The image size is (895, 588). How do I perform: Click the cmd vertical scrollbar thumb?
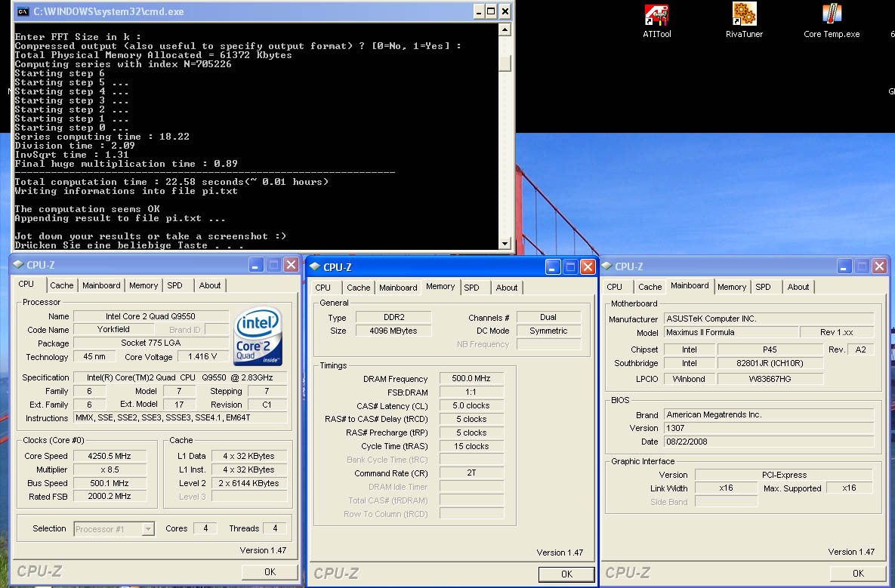pos(505,63)
